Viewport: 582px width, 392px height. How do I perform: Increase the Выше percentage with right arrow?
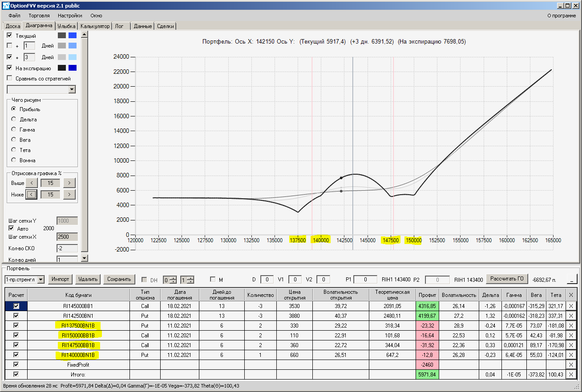pyautogui.click(x=69, y=183)
